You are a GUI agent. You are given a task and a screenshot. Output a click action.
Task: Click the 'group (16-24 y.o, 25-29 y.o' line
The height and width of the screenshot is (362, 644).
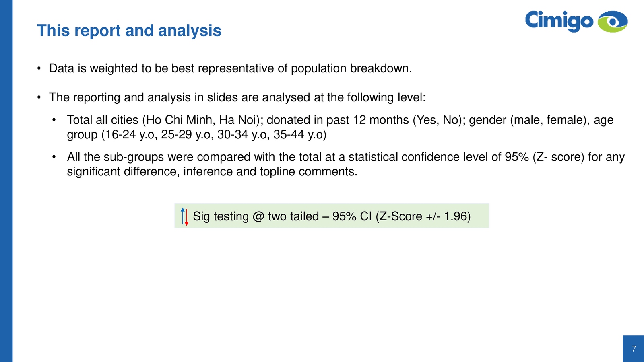point(196,135)
